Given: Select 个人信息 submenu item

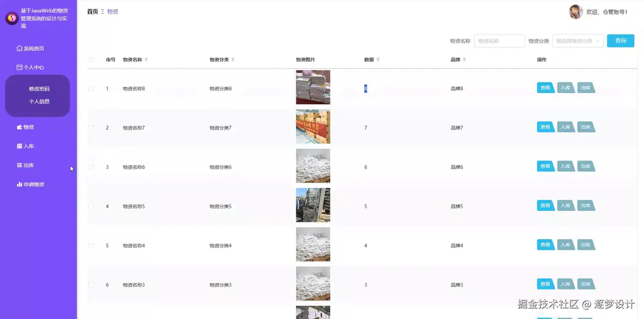Looking at the screenshot, I should click(x=39, y=101).
